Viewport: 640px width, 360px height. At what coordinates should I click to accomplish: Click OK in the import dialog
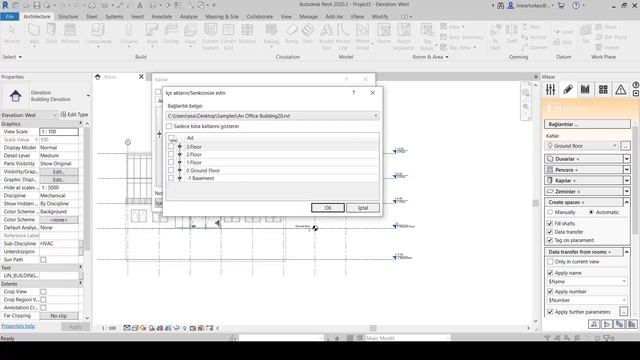[x=328, y=208]
